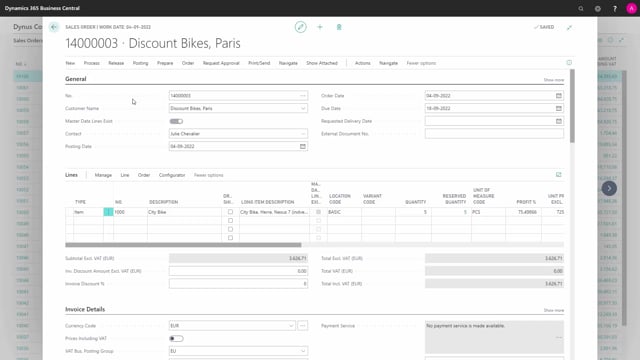Screen dimensions: 640x360
Task: Click the Profit % column header
Action: pyautogui.click(x=526, y=202)
